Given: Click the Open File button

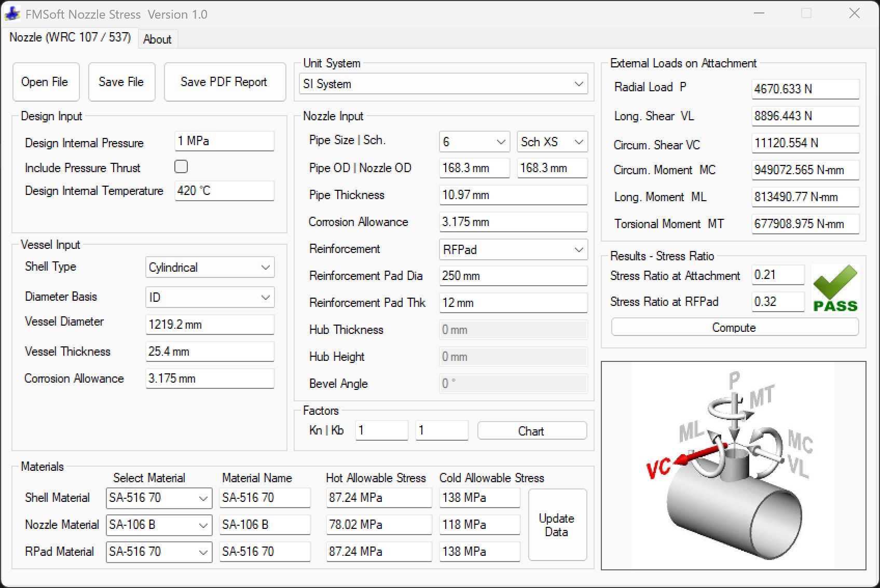Looking at the screenshot, I should pos(45,82).
